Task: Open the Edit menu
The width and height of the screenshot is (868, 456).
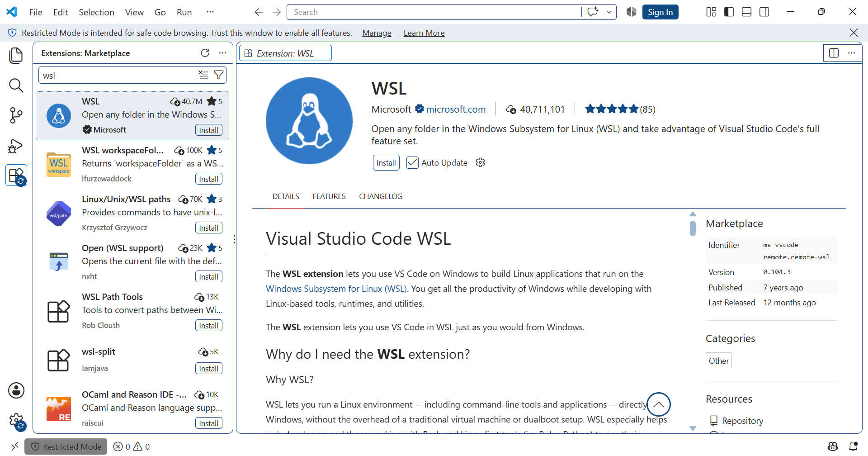Action: [x=61, y=12]
